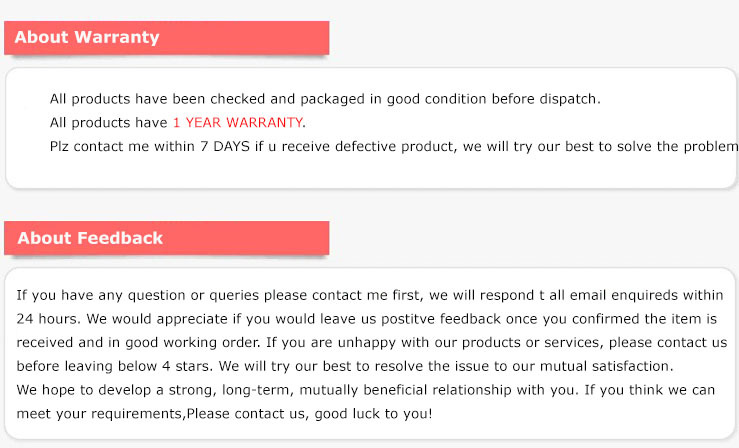Image resolution: width=739 pixels, height=448 pixels.
Task: Click the line about products checked before dispatch
Action: coord(325,99)
